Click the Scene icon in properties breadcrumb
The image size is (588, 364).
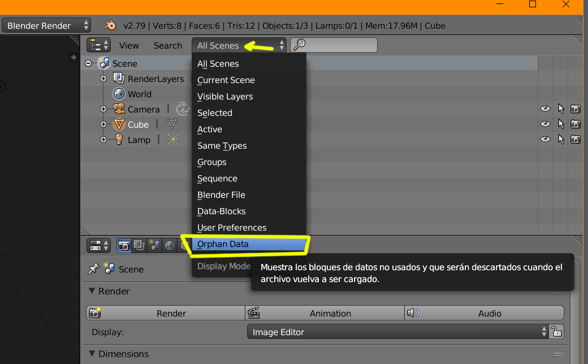pos(109,268)
